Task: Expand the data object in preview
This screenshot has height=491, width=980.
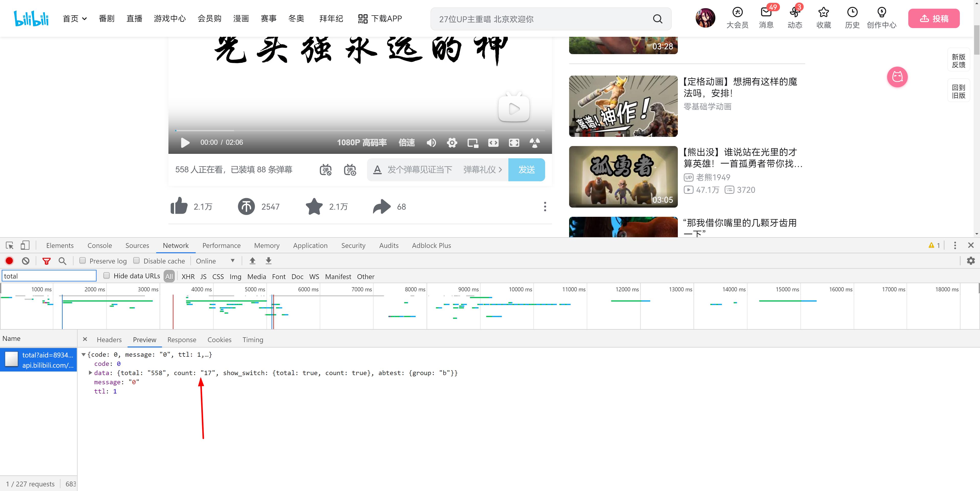Action: (x=90, y=373)
